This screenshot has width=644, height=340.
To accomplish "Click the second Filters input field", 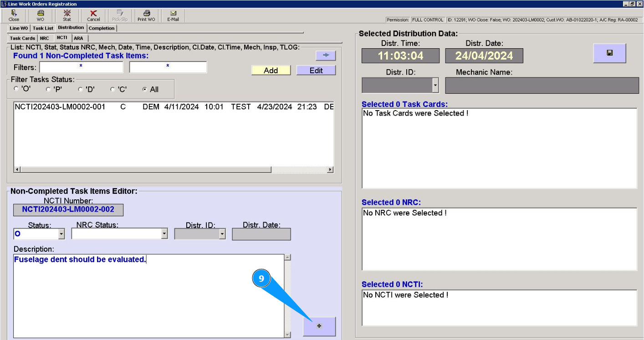I will (x=168, y=67).
